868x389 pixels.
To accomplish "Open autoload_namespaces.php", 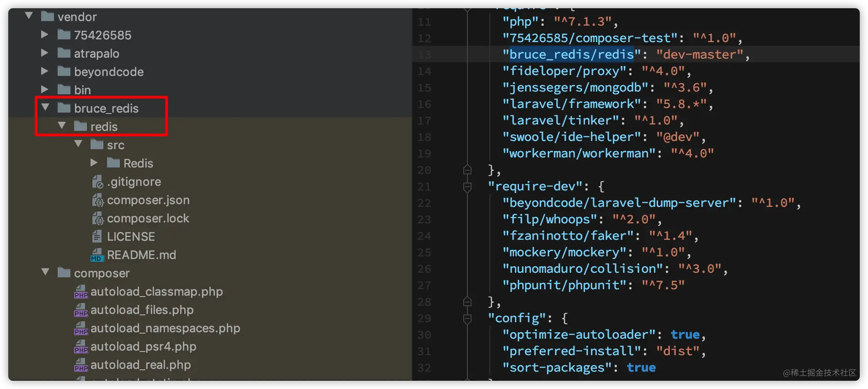I will click(165, 328).
